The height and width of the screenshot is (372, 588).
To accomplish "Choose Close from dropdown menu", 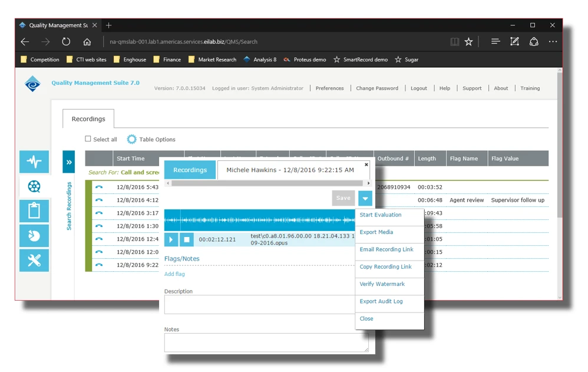I will 366,318.
